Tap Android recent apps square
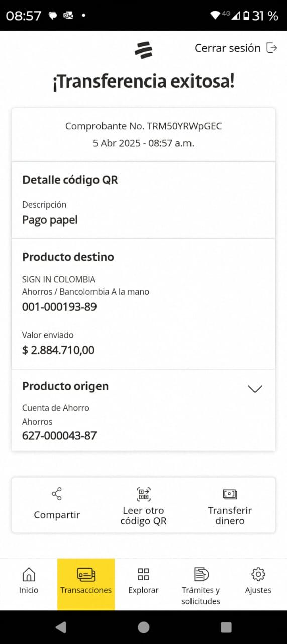The width and height of the screenshot is (287, 644). 226,627
